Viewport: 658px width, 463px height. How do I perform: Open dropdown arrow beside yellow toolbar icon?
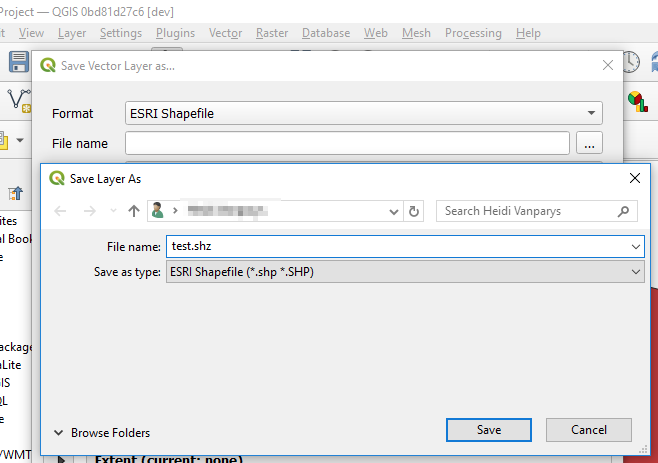click(x=20, y=140)
